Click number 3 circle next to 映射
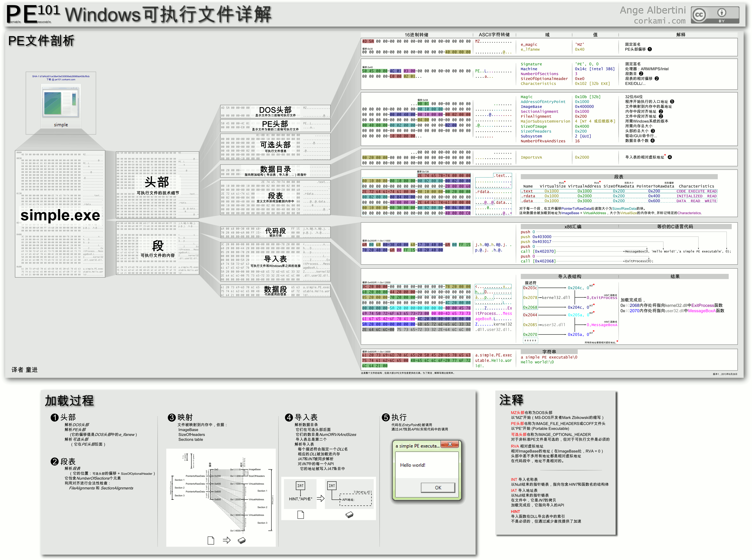Screen dimensions: 752x560 click(172, 418)
